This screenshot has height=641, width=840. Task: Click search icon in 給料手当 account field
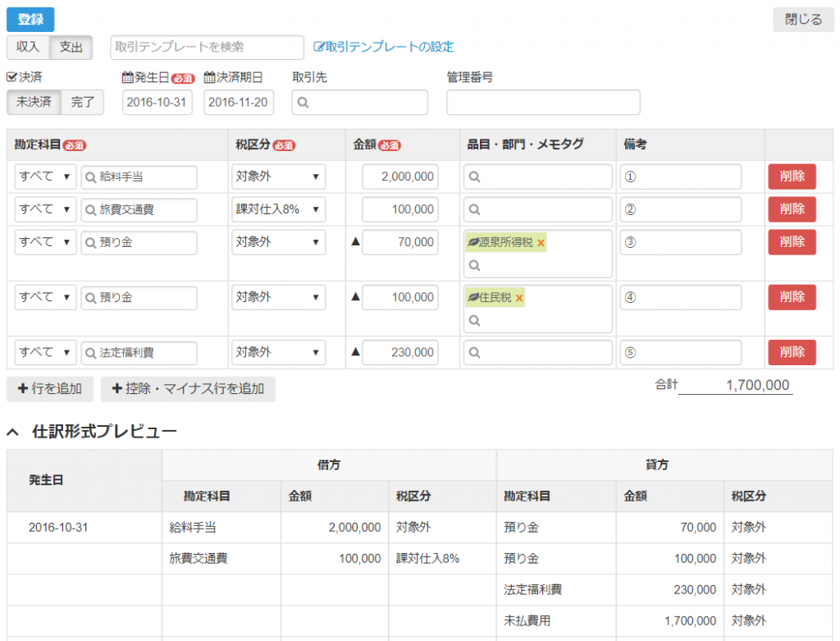tap(91, 176)
